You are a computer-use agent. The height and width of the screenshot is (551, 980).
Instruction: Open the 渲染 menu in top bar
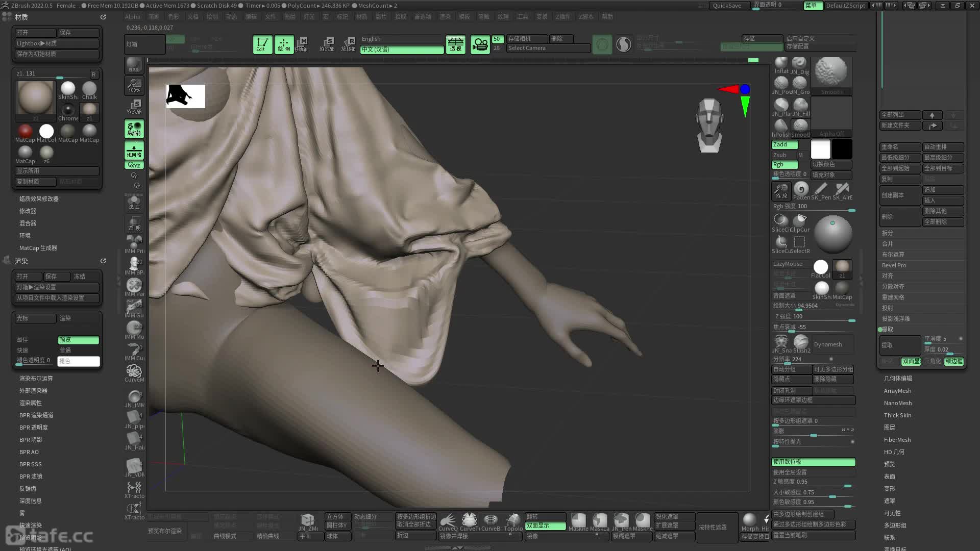445,17
